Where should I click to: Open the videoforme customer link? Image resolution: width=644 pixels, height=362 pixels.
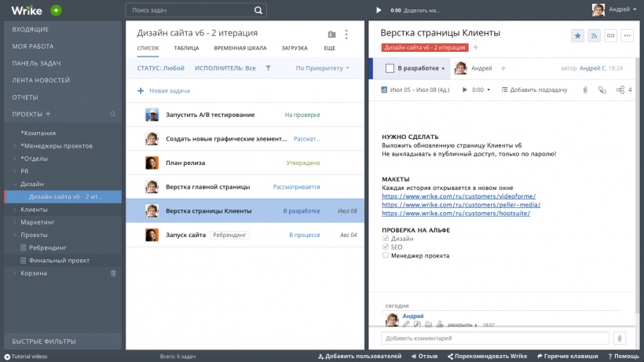pos(458,196)
